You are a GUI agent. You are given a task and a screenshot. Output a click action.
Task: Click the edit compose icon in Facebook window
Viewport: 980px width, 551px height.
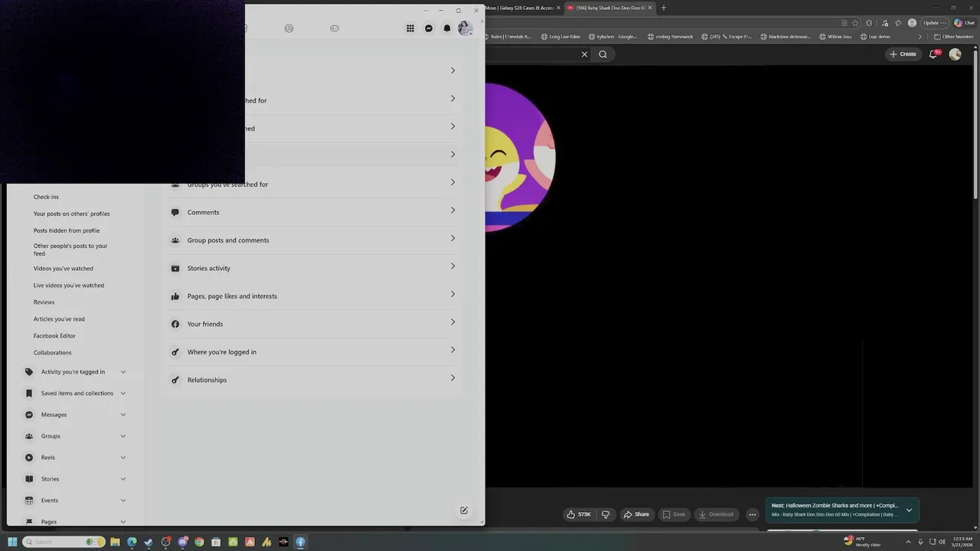[x=464, y=510]
